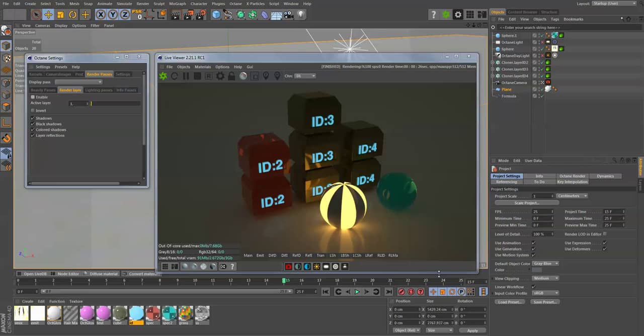
Task: Open light objects icon in toolbar
Action: [301, 15]
